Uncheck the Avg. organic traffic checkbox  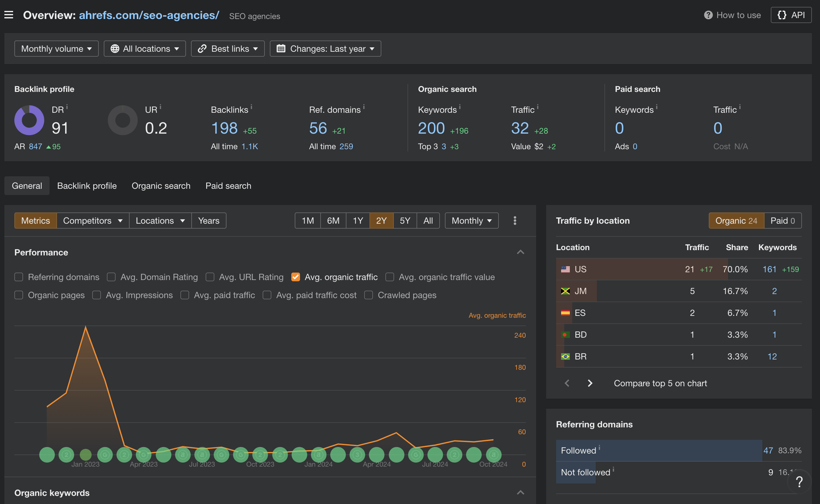point(295,277)
